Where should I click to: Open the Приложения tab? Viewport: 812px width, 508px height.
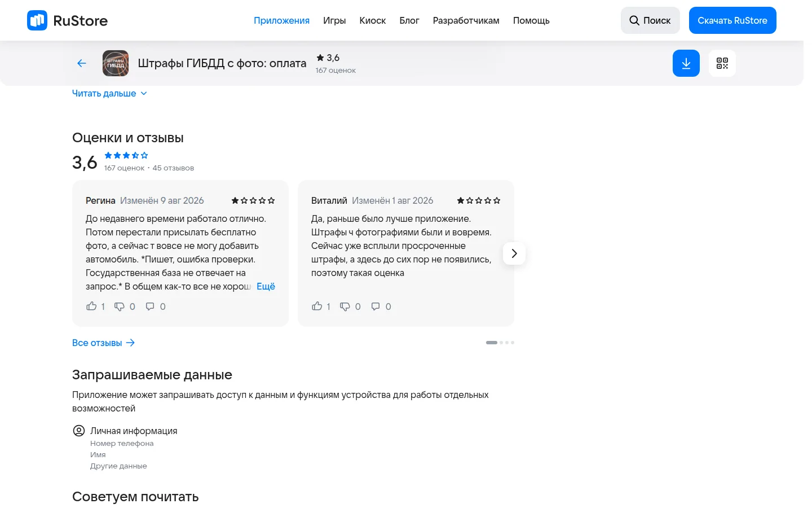tap(281, 20)
